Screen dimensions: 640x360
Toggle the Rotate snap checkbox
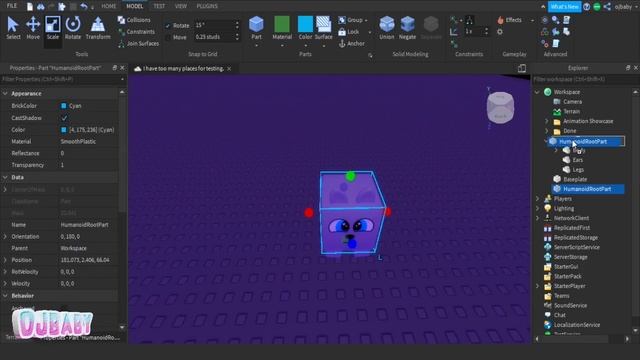(168, 25)
